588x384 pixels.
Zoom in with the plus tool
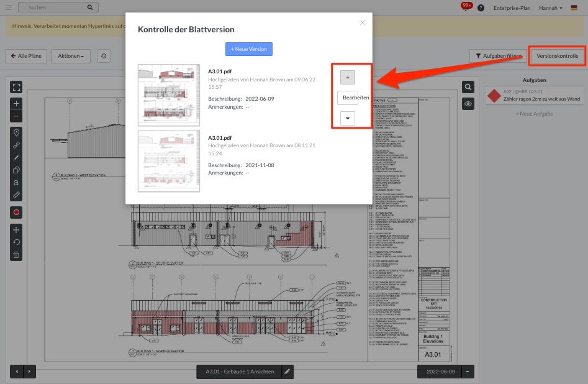(x=16, y=103)
